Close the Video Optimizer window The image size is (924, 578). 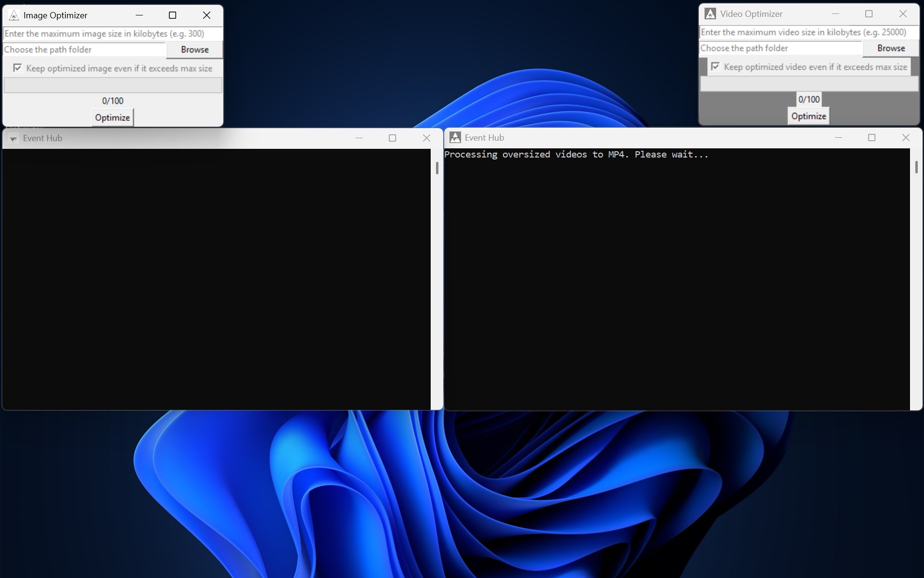coord(903,14)
